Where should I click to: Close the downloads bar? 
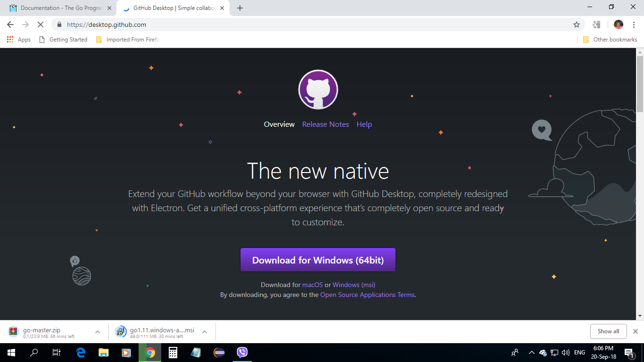635,331
